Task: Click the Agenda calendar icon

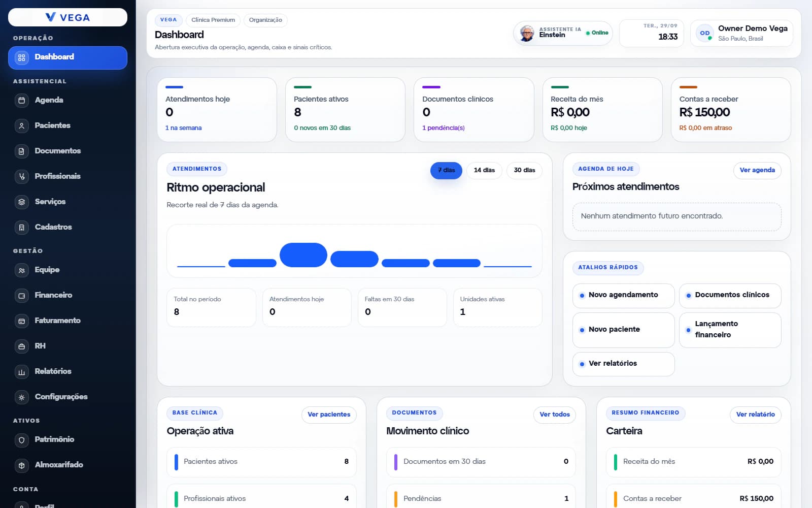Action: click(21, 100)
